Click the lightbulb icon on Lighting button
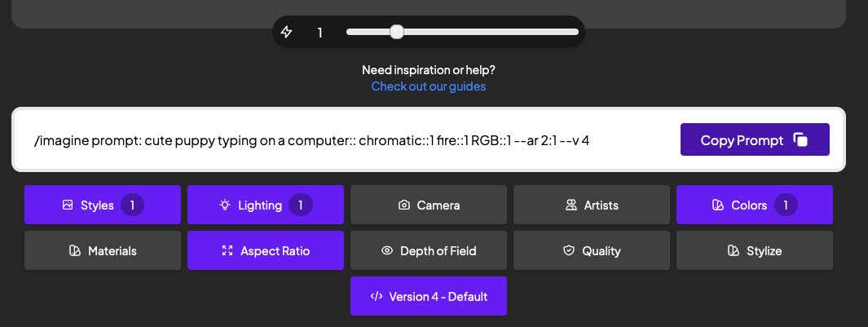The height and width of the screenshot is (327, 868). tap(224, 205)
